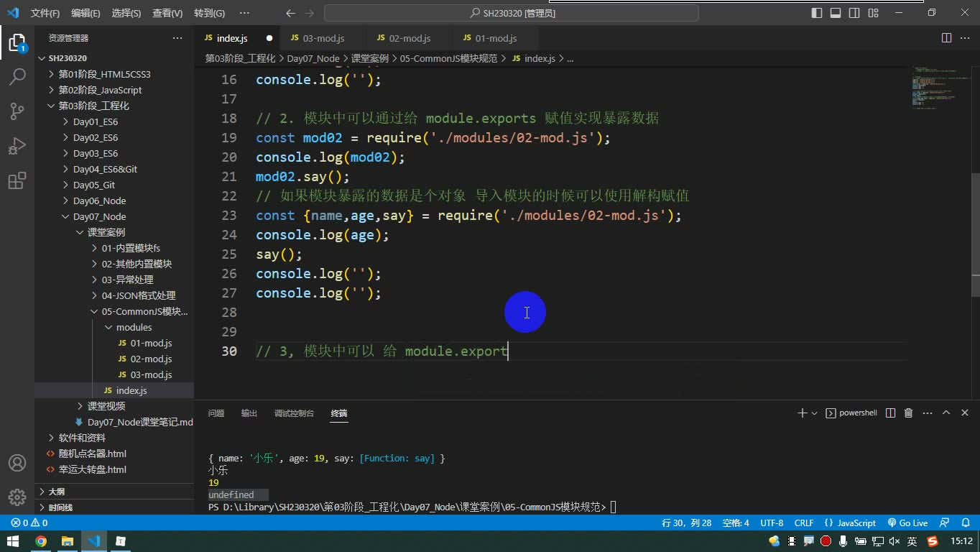Go back using the left arrow
The height and width of the screenshot is (552, 980).
pos(290,13)
